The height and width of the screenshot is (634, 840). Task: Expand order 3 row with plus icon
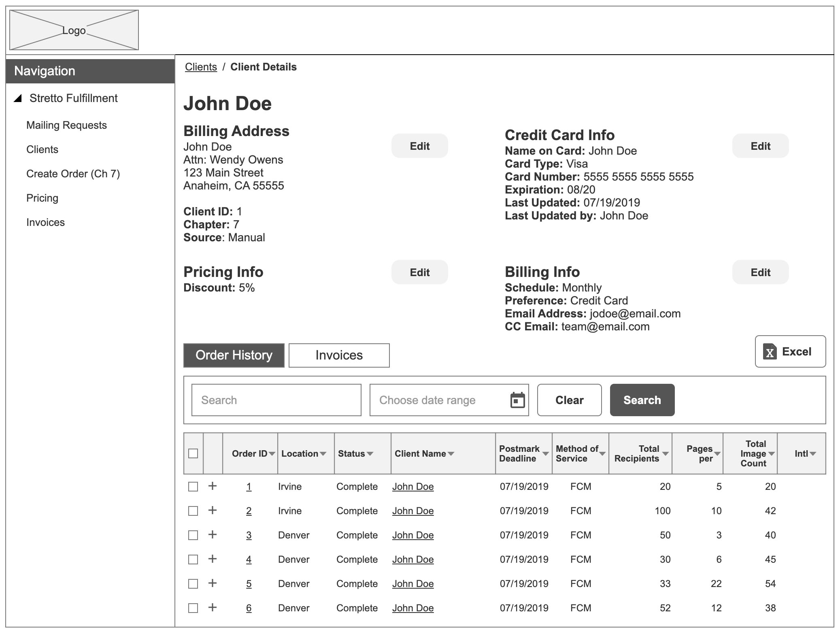[213, 534]
